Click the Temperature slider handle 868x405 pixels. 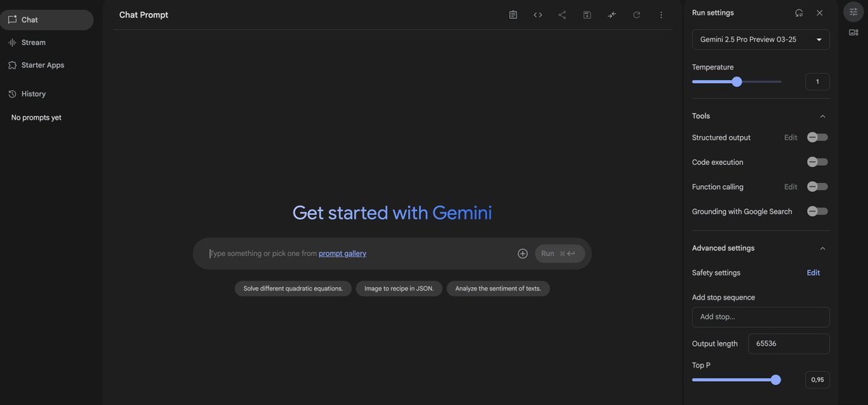click(737, 82)
